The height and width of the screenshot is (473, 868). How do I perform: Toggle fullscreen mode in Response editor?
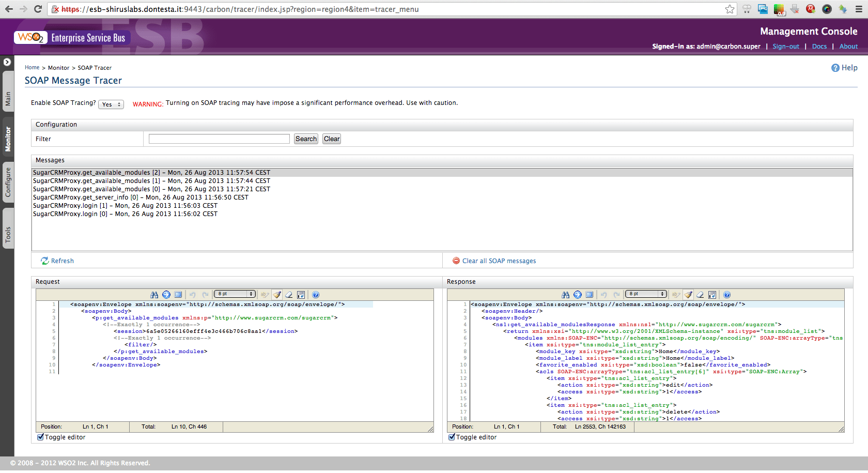tap(590, 295)
